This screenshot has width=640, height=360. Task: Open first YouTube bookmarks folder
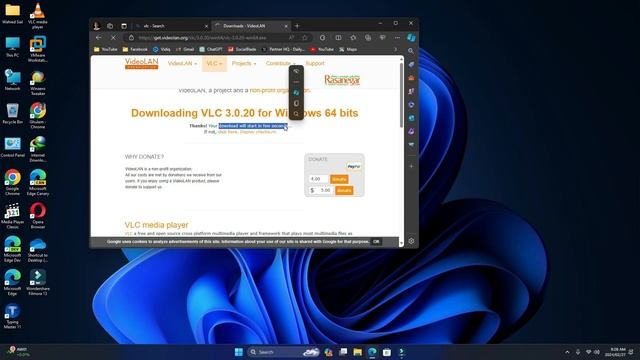tap(105, 49)
